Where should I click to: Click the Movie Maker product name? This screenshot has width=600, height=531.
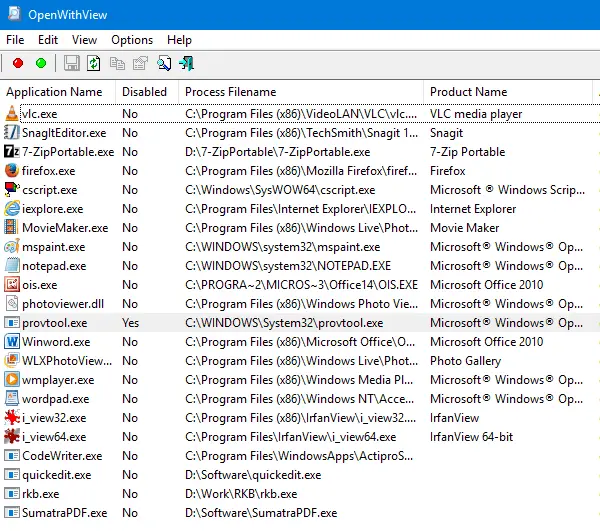coord(465,228)
